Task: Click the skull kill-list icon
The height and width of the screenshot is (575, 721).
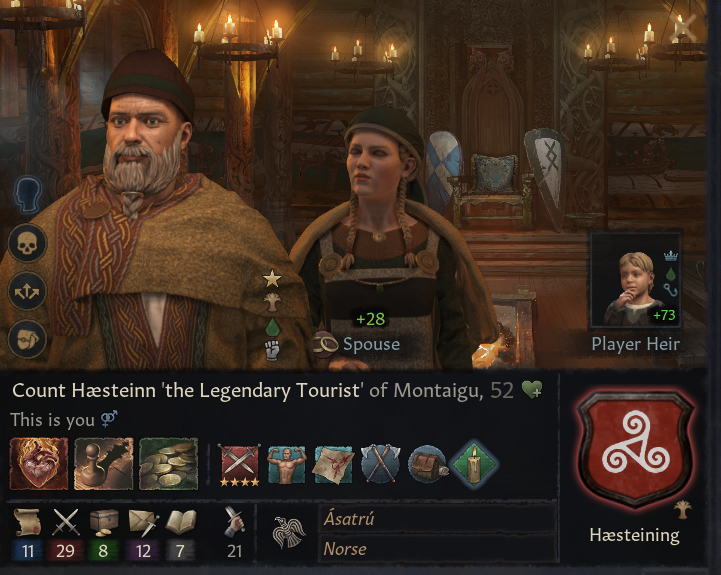Action: point(27,243)
